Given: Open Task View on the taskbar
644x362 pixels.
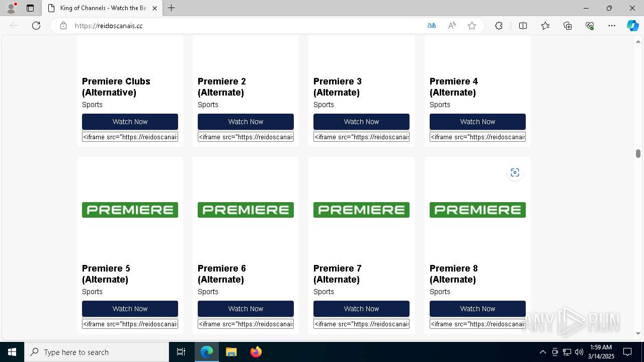Looking at the screenshot, I should pyautogui.click(x=181, y=352).
